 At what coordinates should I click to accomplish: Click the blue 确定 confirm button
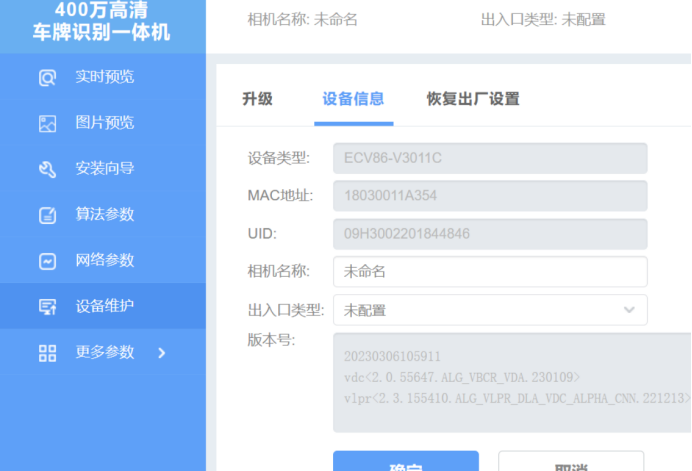tap(406, 461)
